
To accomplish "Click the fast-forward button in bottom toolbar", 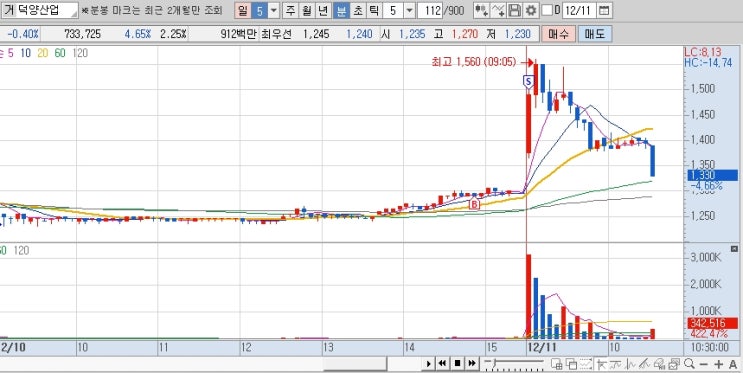I will coord(472,364).
